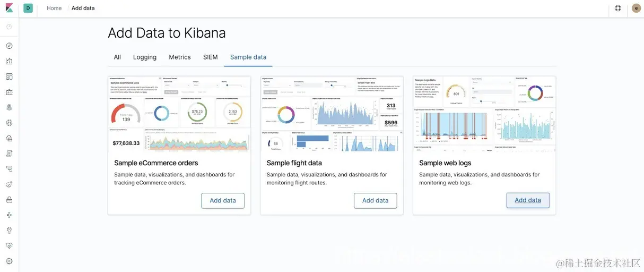Go to Home breadcrumb

[x=54, y=8]
